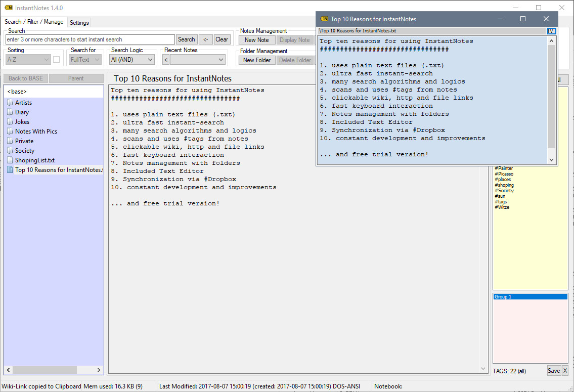Viewport: 574px width, 392px height.
Task: Select the #Painter tag
Action: coord(504,168)
